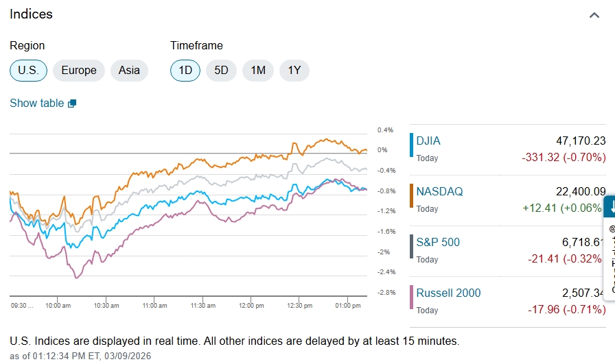Open the DJIA index link

[428, 141]
